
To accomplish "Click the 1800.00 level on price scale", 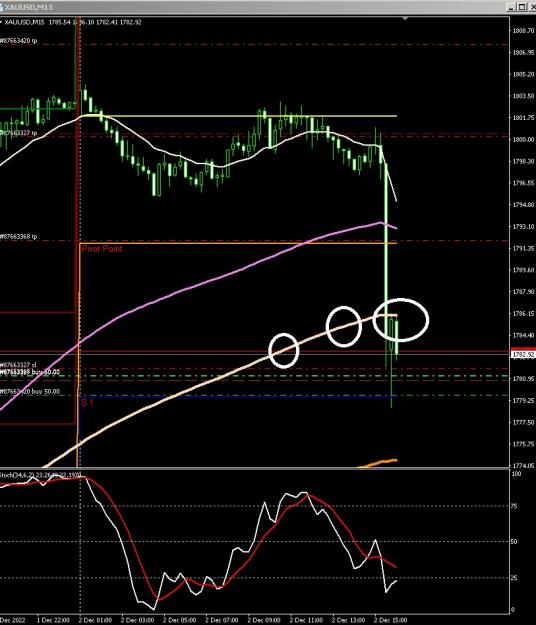I will (x=523, y=140).
